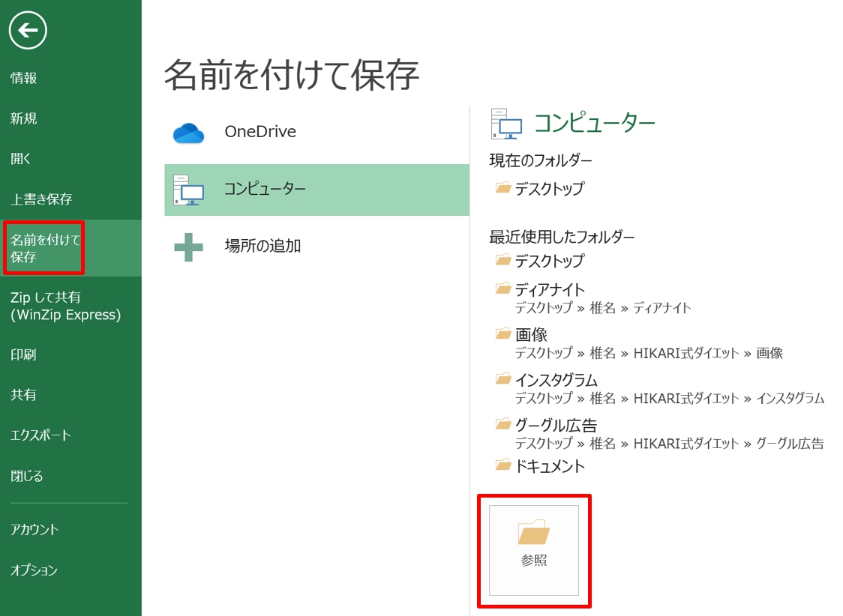The image size is (843, 616).
Task: Open the 開く sidebar entry
Action: [21, 159]
